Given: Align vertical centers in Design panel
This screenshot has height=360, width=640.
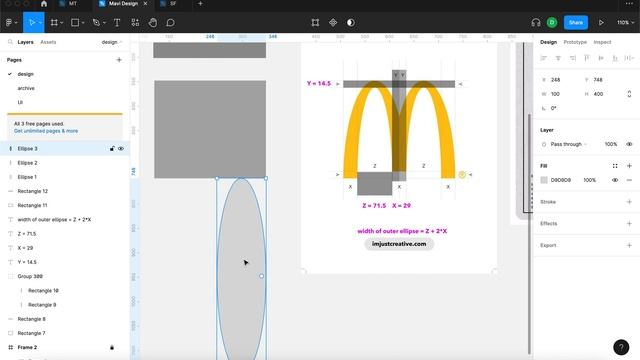Looking at the screenshot, I should 601,58.
